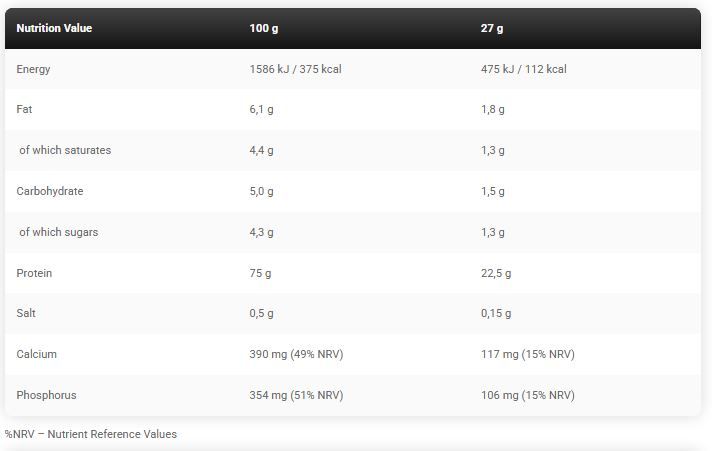This screenshot has height=451, width=712.
Task: Select the Fat row label
Action: click(x=24, y=109)
